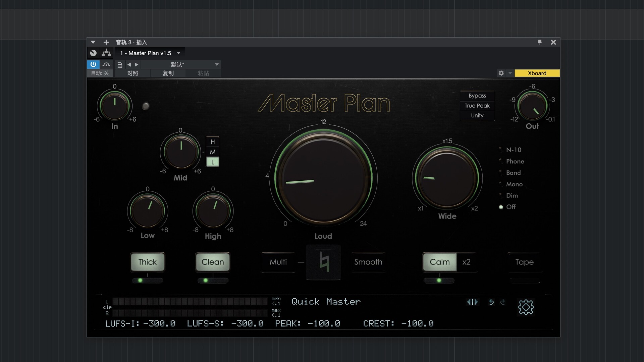Viewport: 644px width, 362px height.
Task: Select the N-10 monitor mode
Action: pyautogui.click(x=510, y=150)
